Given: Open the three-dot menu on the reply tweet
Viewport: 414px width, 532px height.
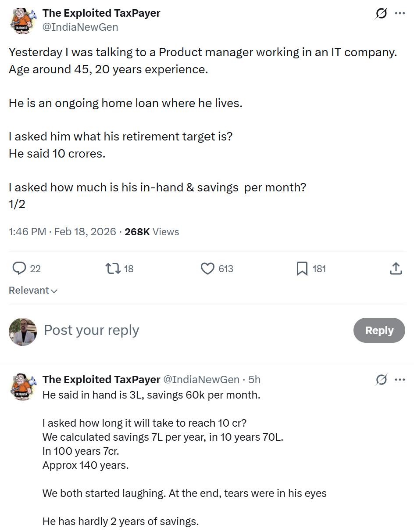Looking at the screenshot, I should pyautogui.click(x=400, y=380).
